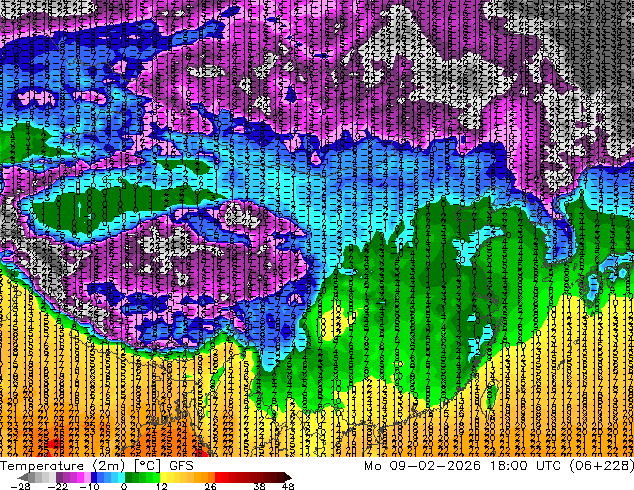Click the '38' legend value
The width and height of the screenshot is (634, 490).
tap(260, 486)
